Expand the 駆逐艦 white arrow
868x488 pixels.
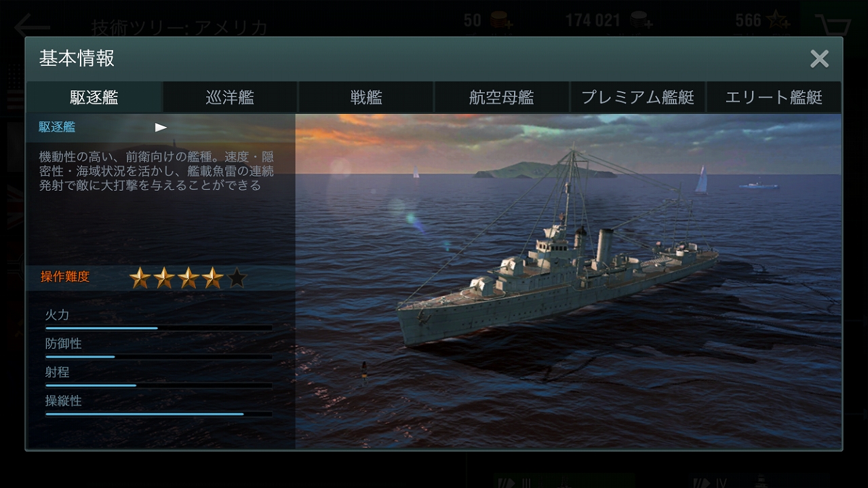pyautogui.click(x=161, y=127)
